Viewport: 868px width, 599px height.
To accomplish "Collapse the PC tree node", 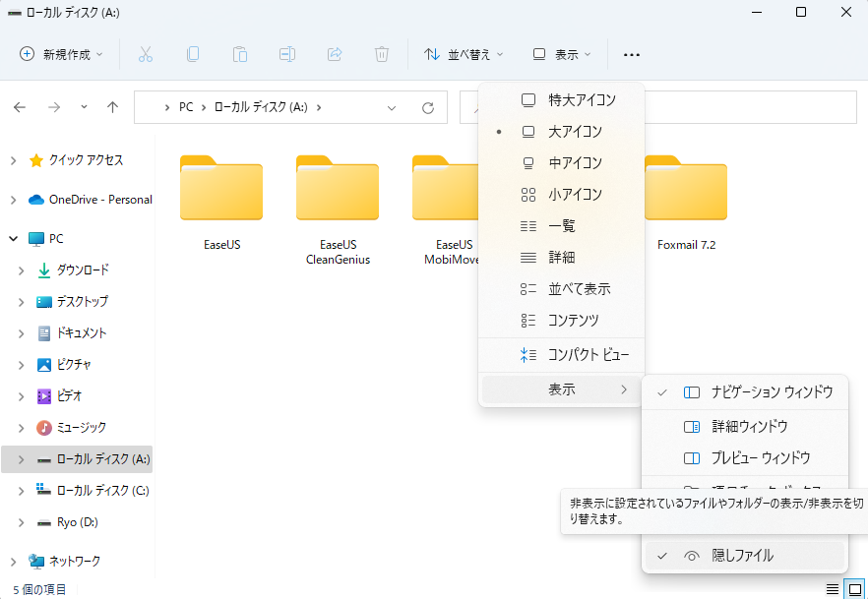I will point(14,239).
